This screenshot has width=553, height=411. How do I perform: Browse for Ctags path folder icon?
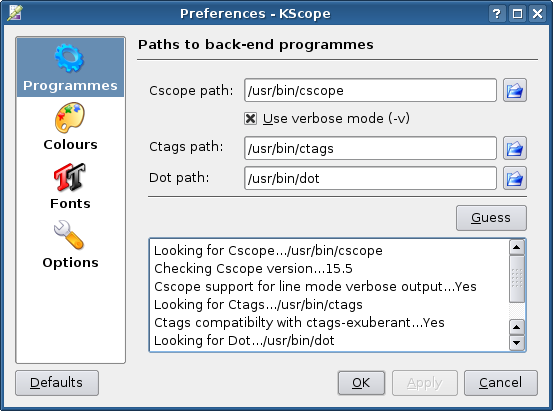tap(515, 148)
